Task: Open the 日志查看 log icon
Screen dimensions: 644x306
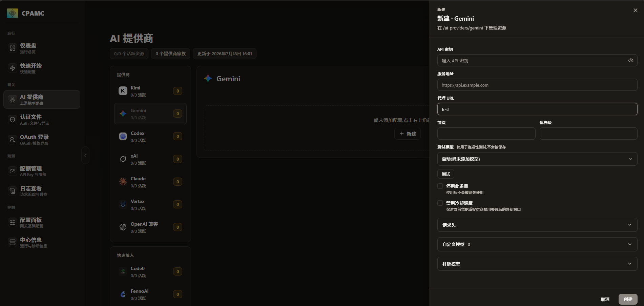Action: (x=13, y=191)
